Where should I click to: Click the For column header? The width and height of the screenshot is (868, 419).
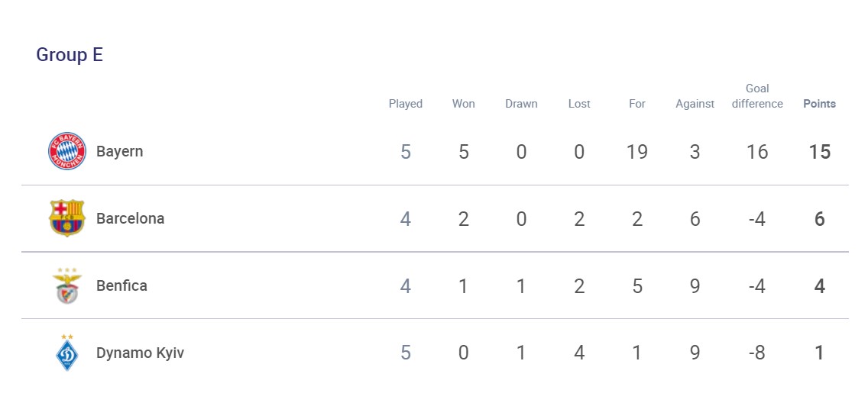pos(637,104)
